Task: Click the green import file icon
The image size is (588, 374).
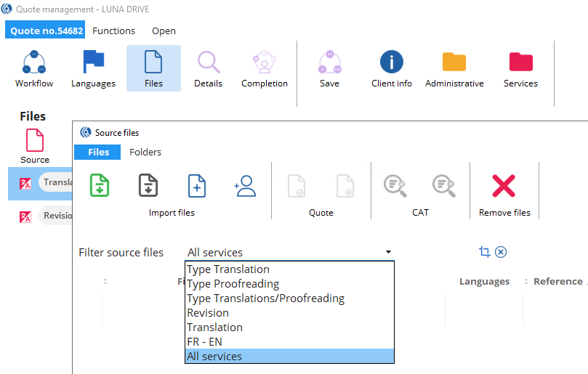Action: coord(100,186)
